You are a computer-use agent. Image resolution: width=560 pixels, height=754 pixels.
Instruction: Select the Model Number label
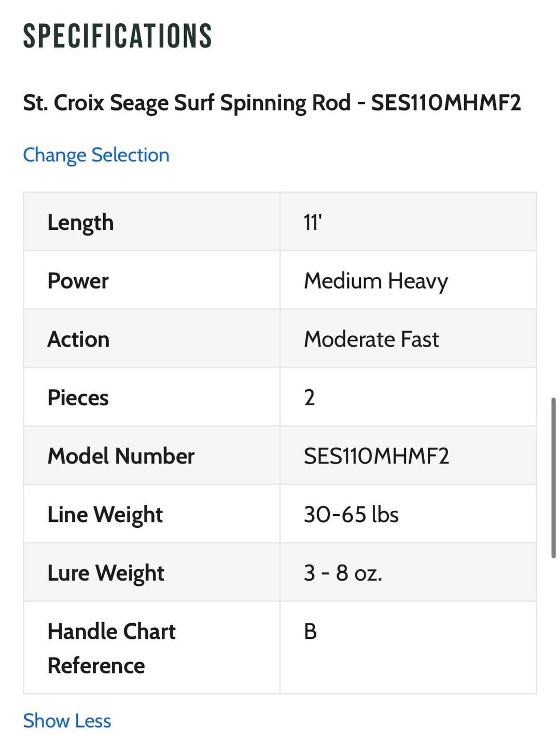click(x=121, y=456)
